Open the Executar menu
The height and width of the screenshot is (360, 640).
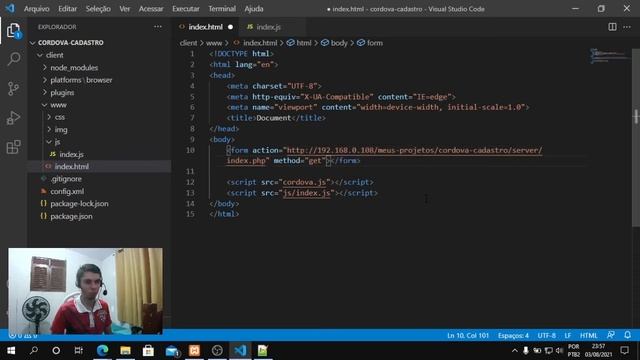point(186,9)
